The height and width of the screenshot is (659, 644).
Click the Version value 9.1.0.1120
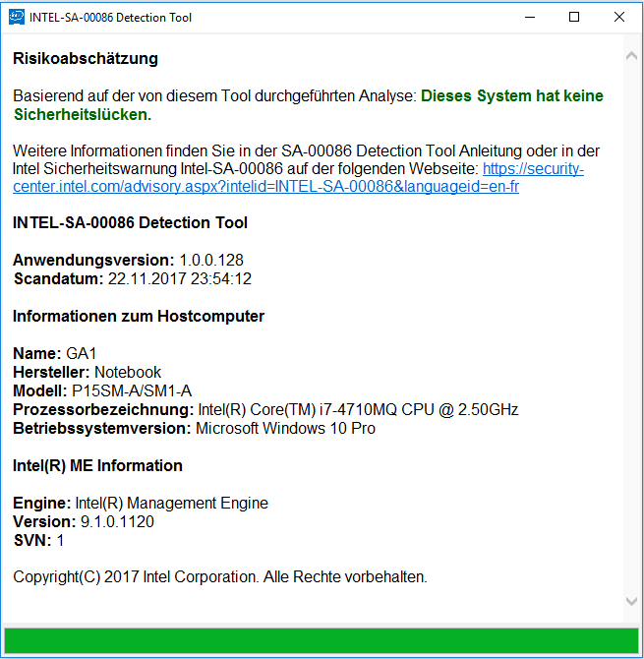(117, 521)
